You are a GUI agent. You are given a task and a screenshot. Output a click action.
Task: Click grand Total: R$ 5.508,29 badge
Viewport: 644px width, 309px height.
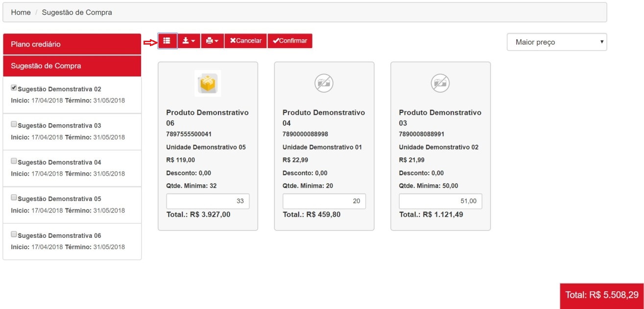[x=602, y=295]
